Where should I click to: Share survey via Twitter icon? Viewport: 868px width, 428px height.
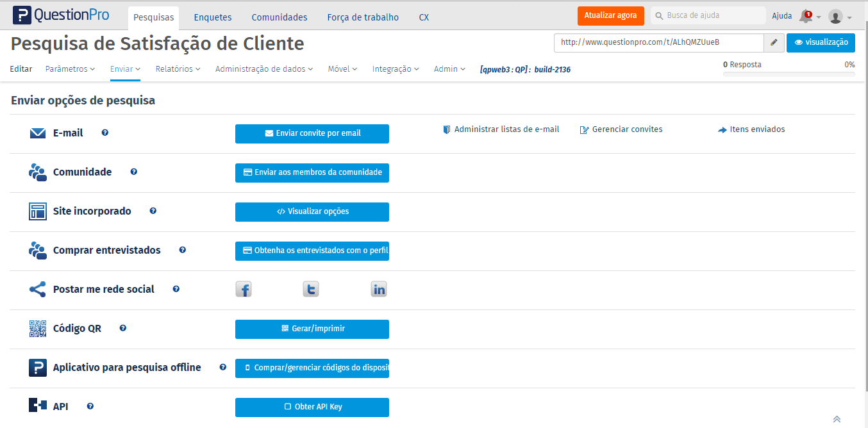[311, 290]
